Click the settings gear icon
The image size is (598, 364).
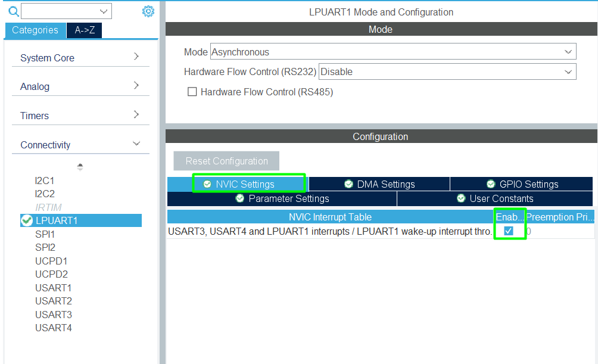(x=148, y=11)
